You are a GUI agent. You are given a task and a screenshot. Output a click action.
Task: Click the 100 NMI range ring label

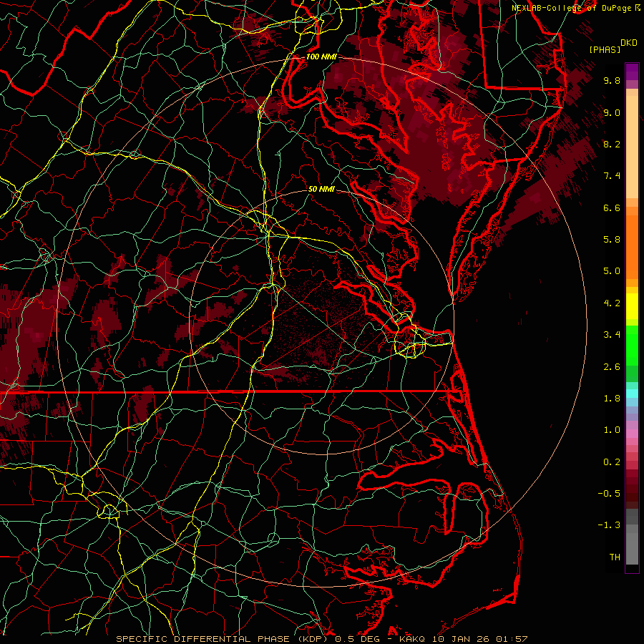click(x=321, y=57)
